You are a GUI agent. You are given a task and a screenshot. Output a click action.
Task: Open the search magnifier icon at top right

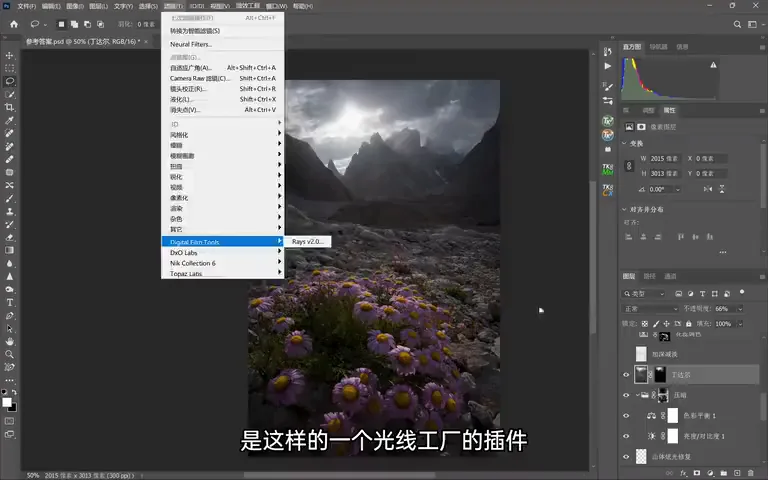pyautogui.click(x=737, y=24)
